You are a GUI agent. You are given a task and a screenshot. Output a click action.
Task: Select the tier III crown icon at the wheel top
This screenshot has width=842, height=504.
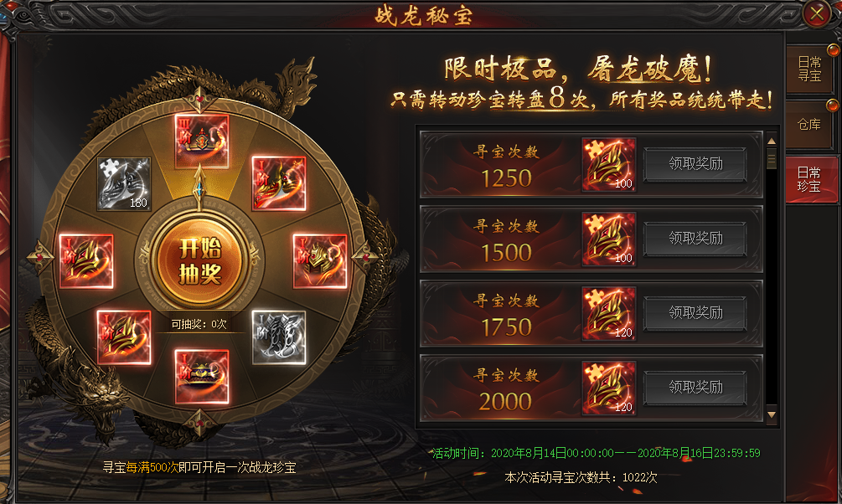[x=202, y=141]
